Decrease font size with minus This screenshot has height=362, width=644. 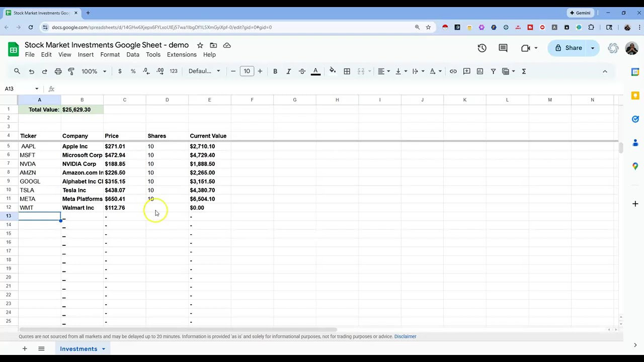tap(233, 71)
